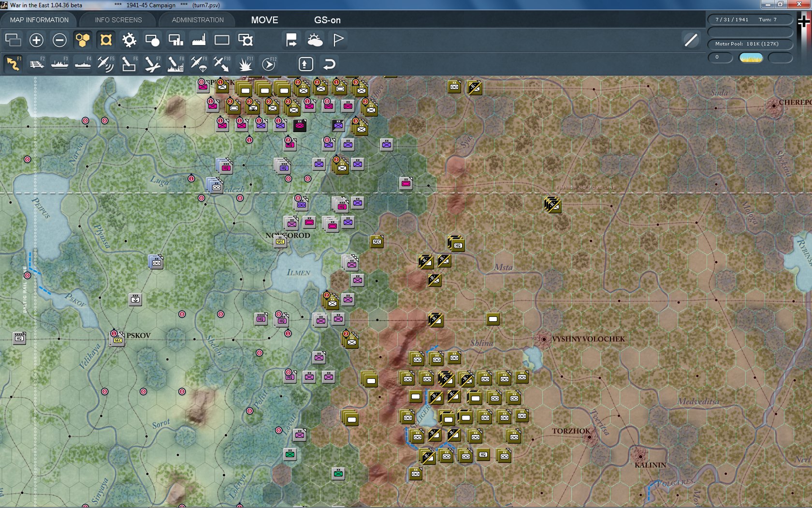The image size is (812, 508).
Task: Select the F9 air transport mode
Action: coord(199,64)
